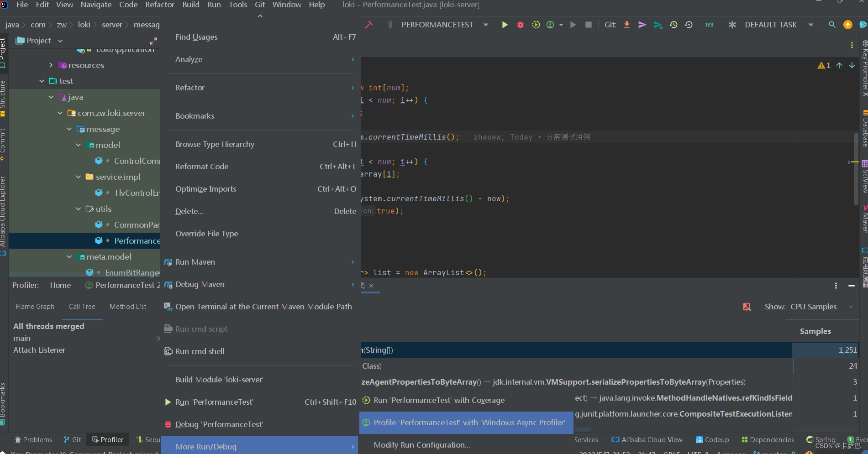The height and width of the screenshot is (454, 868).
Task: Open Profiler Home tab
Action: pos(60,285)
